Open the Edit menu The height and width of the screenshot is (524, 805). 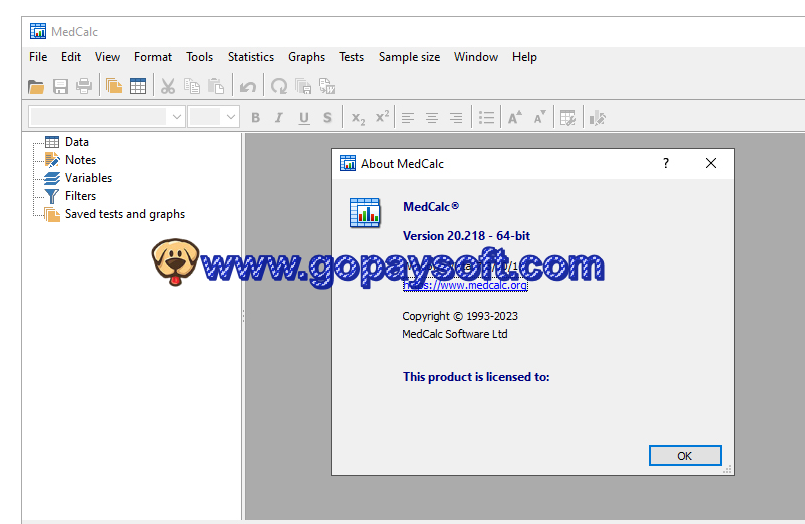click(x=71, y=57)
